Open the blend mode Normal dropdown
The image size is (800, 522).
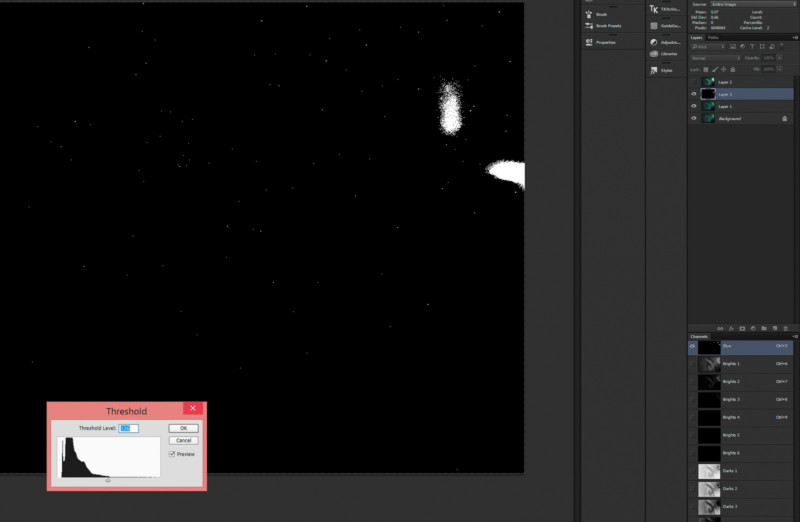[x=713, y=58]
